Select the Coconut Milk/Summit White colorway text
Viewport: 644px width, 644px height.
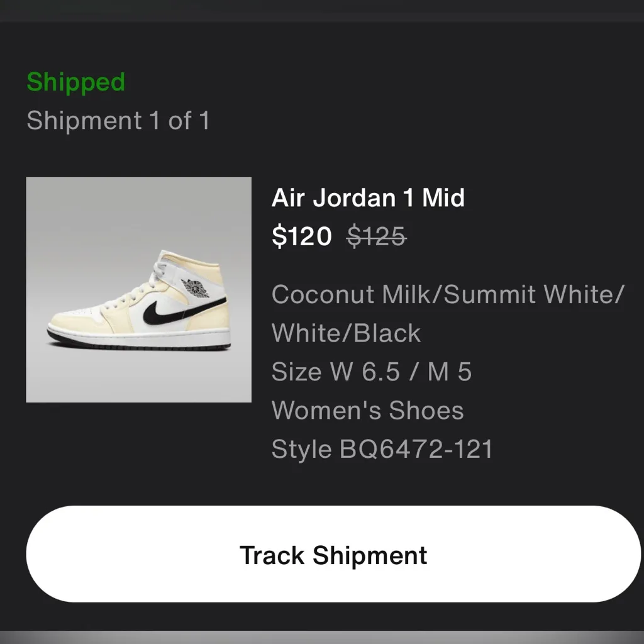coord(447,294)
